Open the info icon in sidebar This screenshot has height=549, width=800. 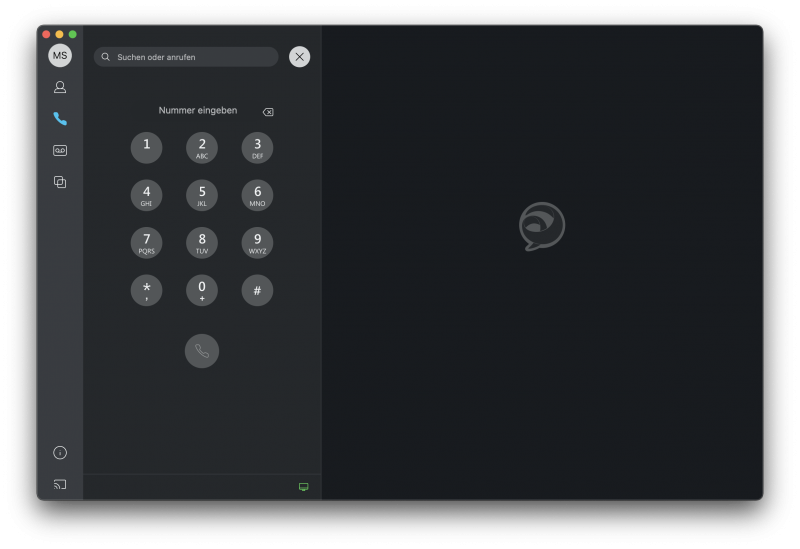tap(60, 453)
